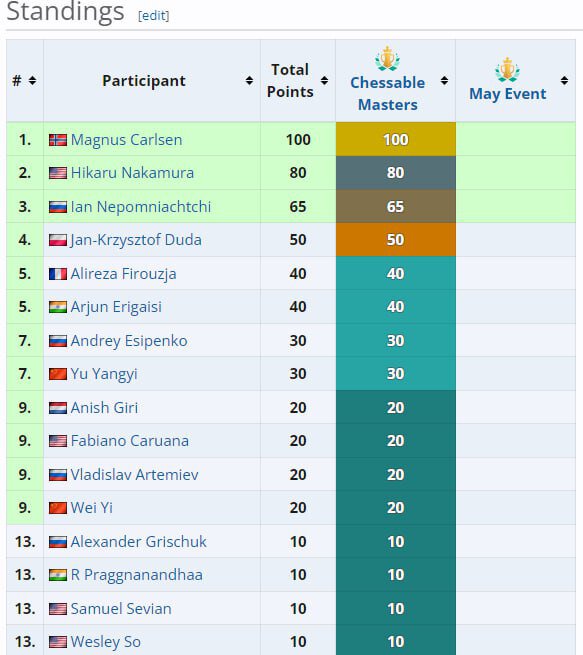
Task: Open the Chessable Masters header link
Action: (388, 94)
